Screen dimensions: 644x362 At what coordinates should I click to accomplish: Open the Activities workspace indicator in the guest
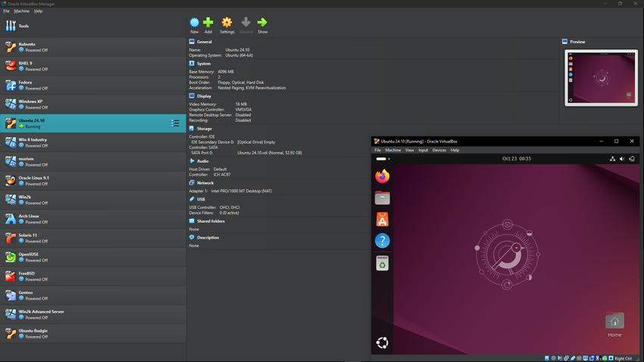(x=383, y=159)
